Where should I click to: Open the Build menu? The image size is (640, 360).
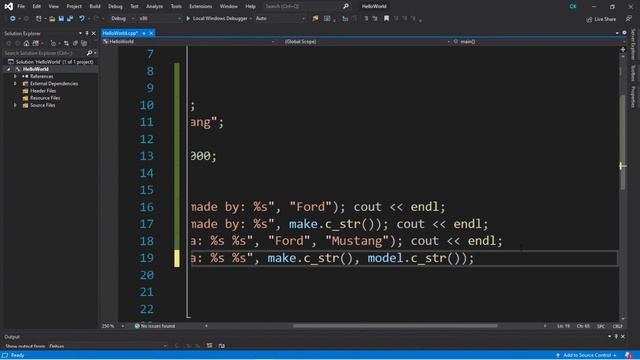click(95, 6)
